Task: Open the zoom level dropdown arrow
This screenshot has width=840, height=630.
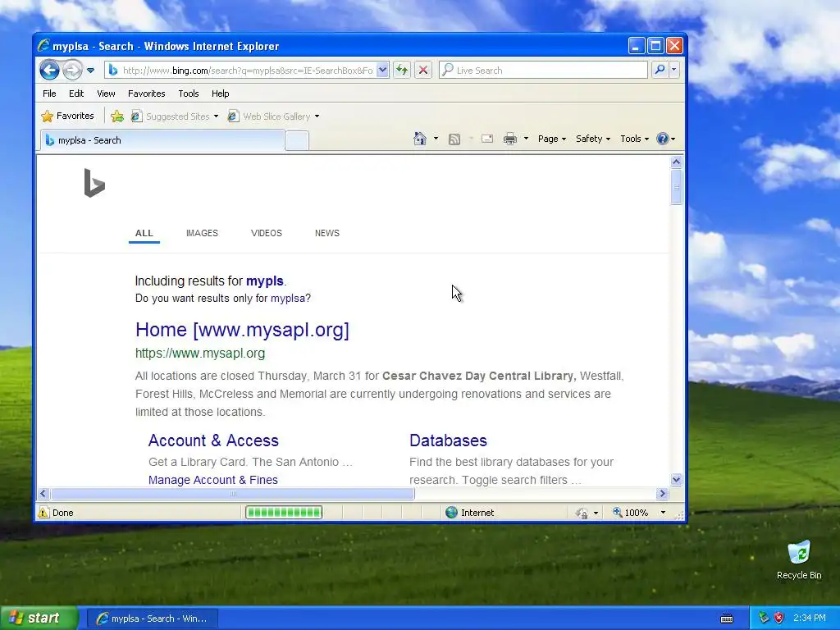Action: [663, 513]
